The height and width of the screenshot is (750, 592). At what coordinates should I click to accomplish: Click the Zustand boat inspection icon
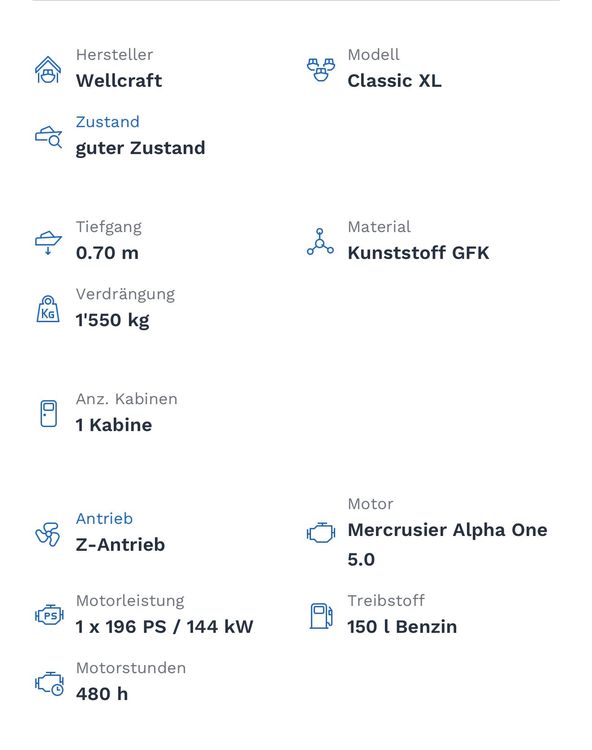click(48, 137)
